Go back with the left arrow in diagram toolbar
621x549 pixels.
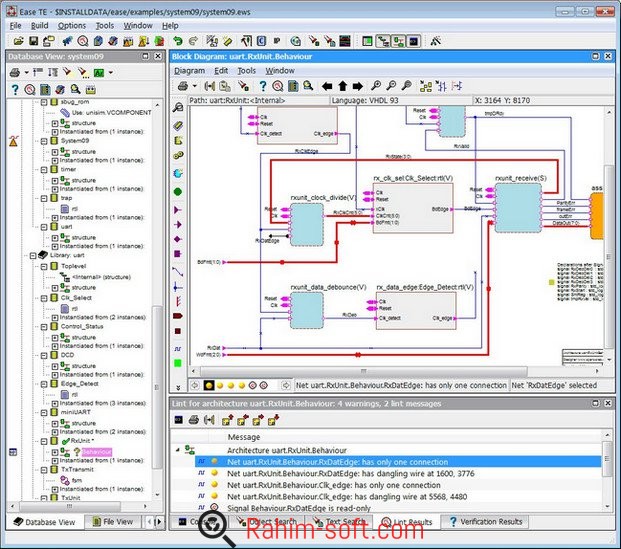(327, 86)
